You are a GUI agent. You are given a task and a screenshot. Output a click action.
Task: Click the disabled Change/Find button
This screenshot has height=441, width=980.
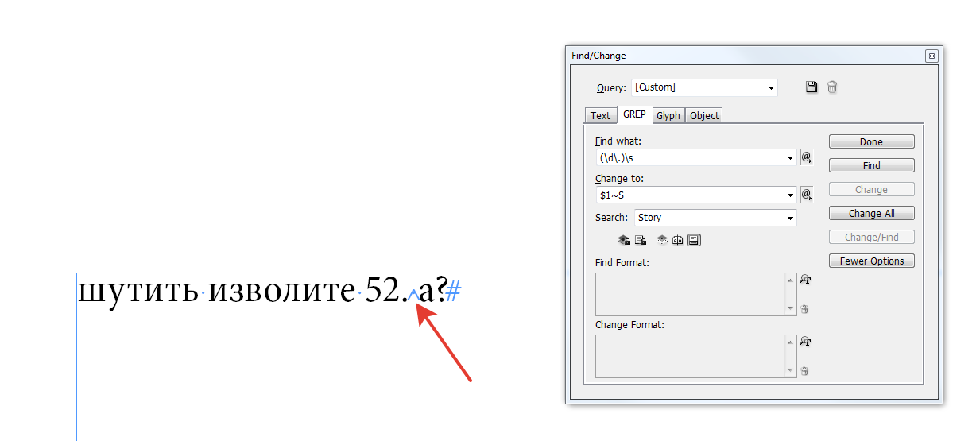point(871,238)
